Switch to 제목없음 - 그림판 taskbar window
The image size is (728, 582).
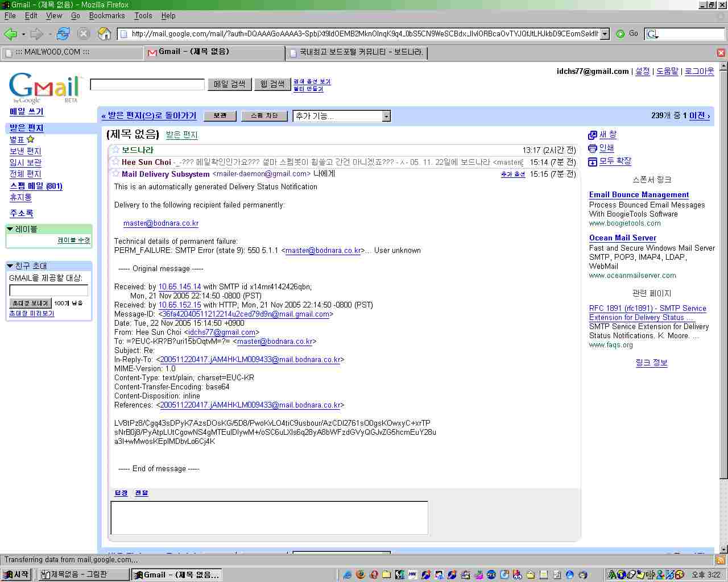[x=84, y=575]
